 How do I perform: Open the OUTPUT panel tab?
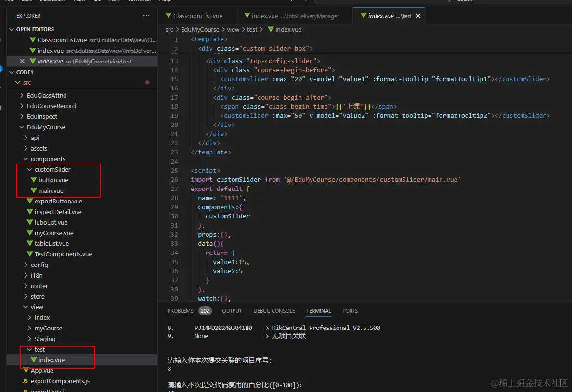[x=232, y=311]
